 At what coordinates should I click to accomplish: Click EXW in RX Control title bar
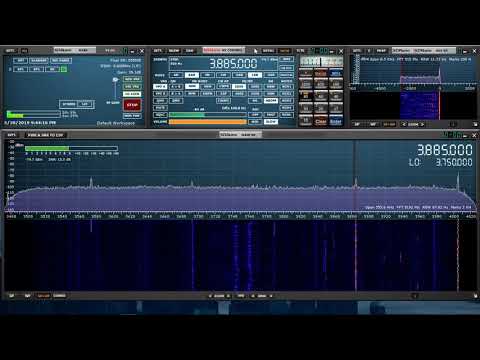click(189, 51)
